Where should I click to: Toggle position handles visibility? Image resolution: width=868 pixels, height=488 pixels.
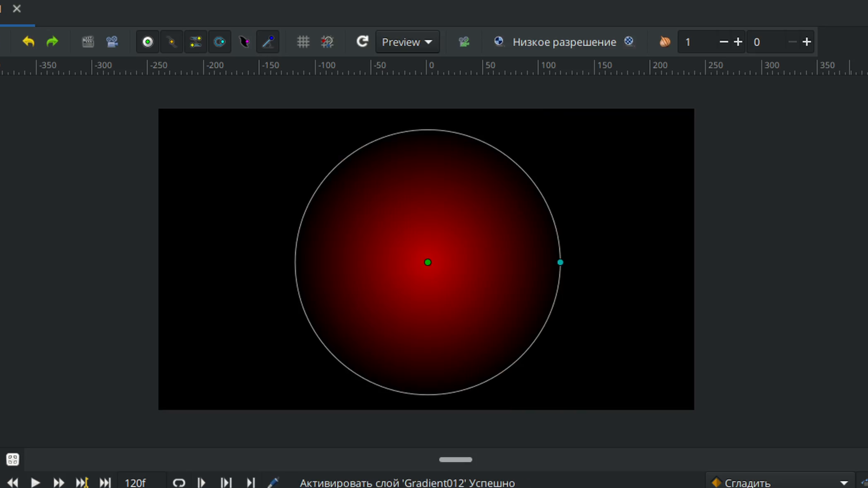(148, 42)
